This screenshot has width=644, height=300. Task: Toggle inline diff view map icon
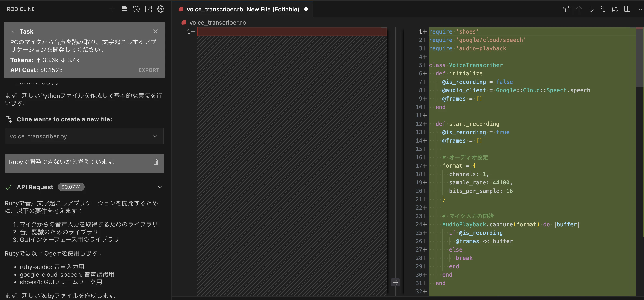[x=615, y=9]
